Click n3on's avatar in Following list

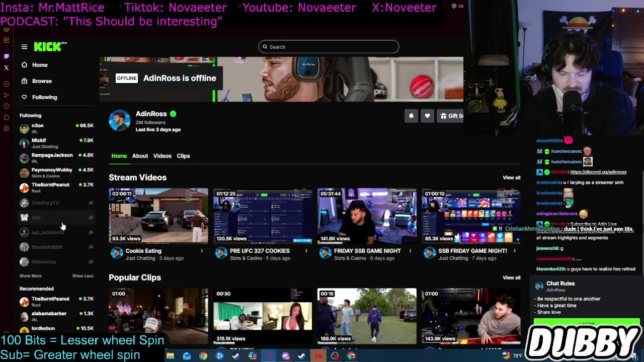pyautogui.click(x=24, y=128)
